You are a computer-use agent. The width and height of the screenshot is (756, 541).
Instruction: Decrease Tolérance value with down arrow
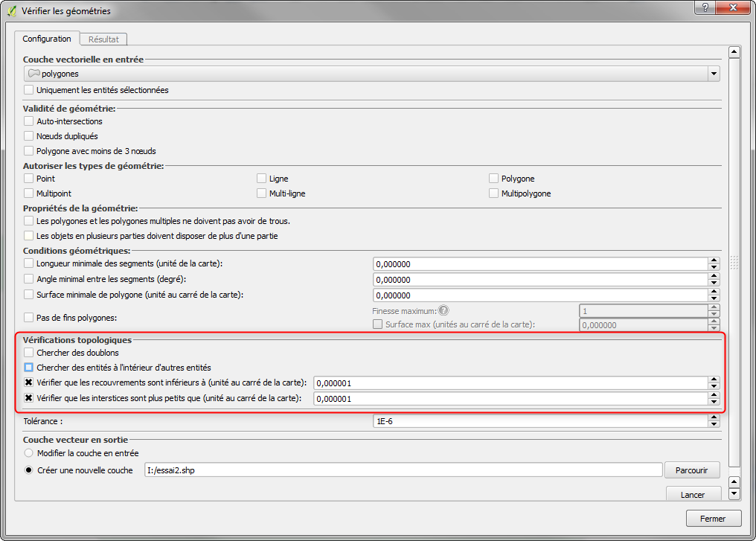[714, 424]
